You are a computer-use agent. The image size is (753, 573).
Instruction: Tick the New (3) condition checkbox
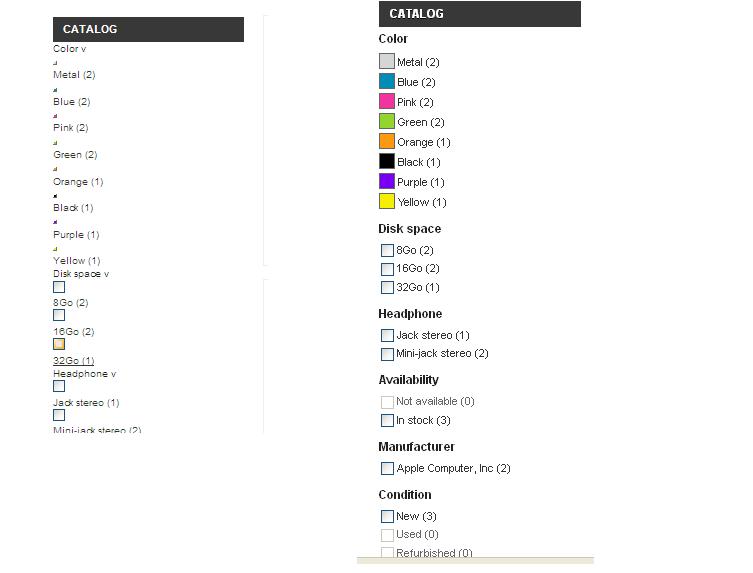click(387, 516)
